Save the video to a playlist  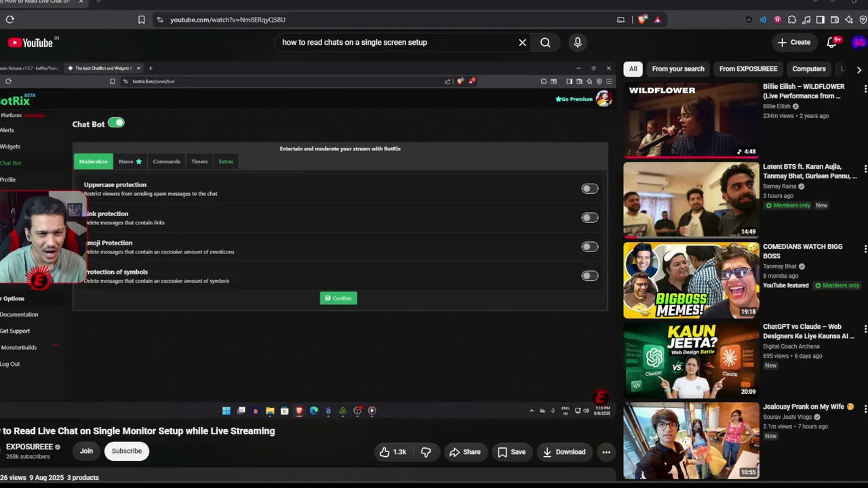511,452
